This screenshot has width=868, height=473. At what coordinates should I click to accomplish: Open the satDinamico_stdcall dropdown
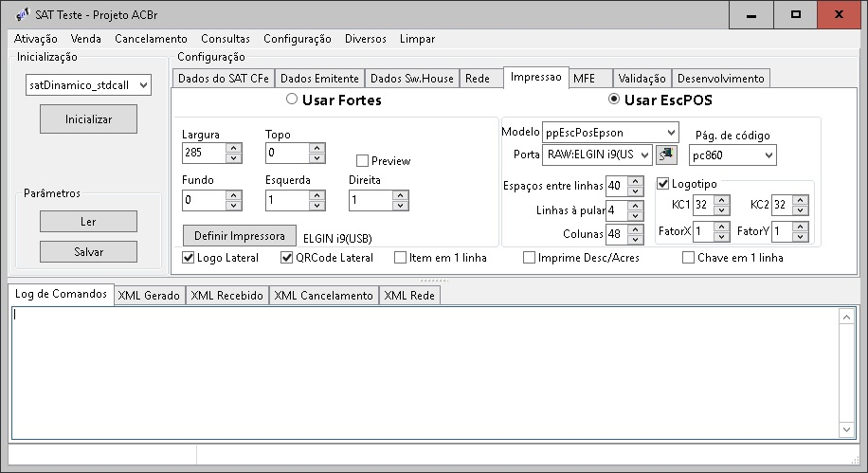143,85
